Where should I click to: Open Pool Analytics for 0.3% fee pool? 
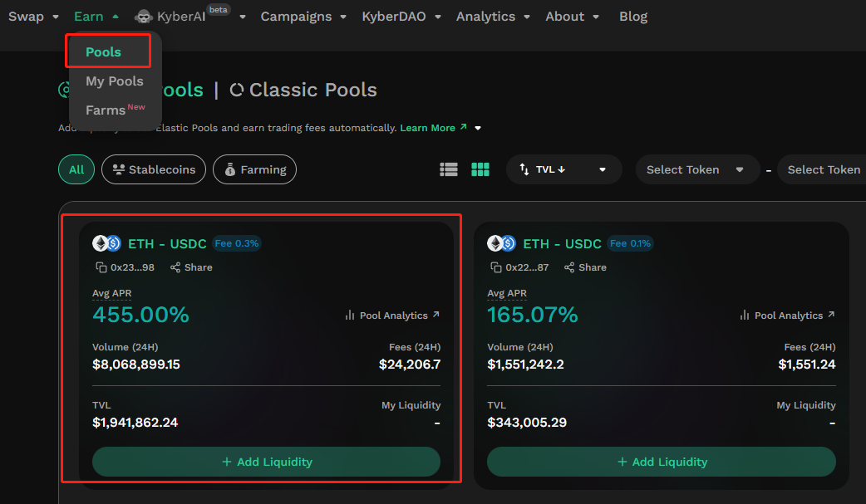click(392, 316)
